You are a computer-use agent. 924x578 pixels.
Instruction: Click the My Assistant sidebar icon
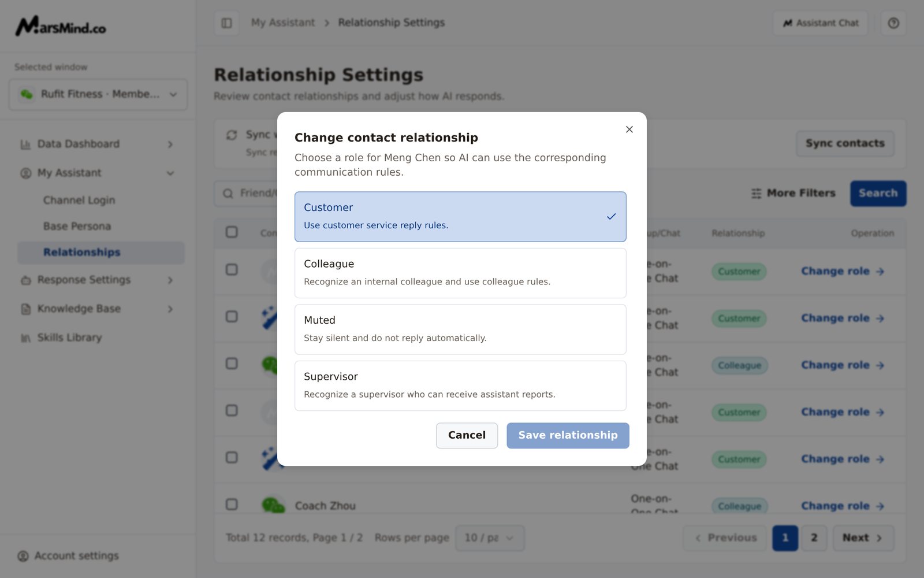[25, 173]
